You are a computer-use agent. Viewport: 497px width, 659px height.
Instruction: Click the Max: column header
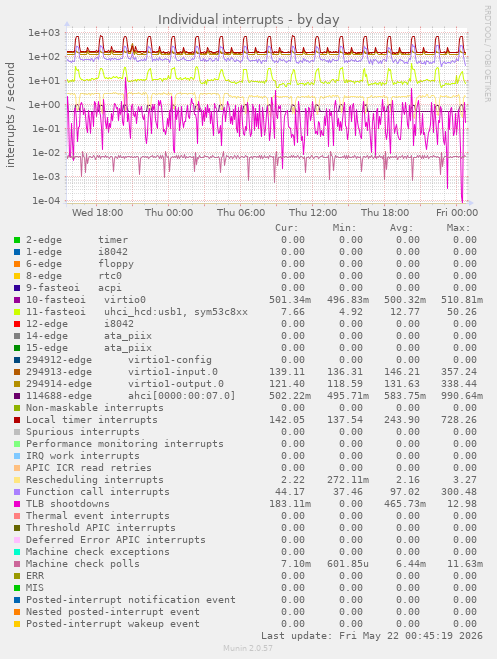click(458, 228)
